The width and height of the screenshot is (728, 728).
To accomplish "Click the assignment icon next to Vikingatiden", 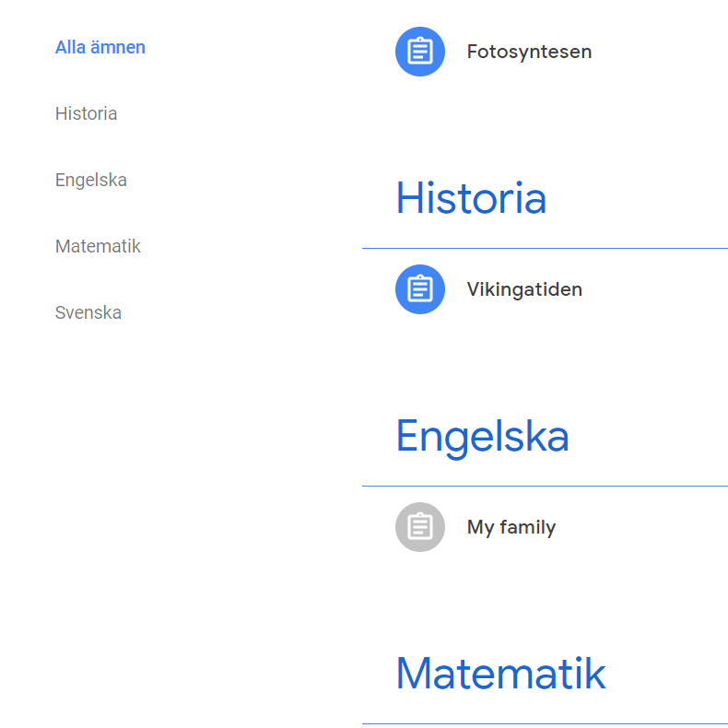I will [420, 289].
